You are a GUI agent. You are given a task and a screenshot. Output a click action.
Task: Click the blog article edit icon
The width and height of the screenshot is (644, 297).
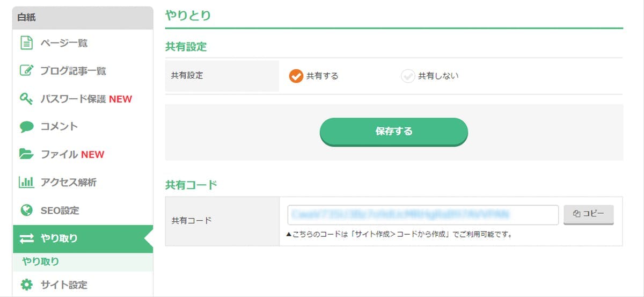click(26, 71)
